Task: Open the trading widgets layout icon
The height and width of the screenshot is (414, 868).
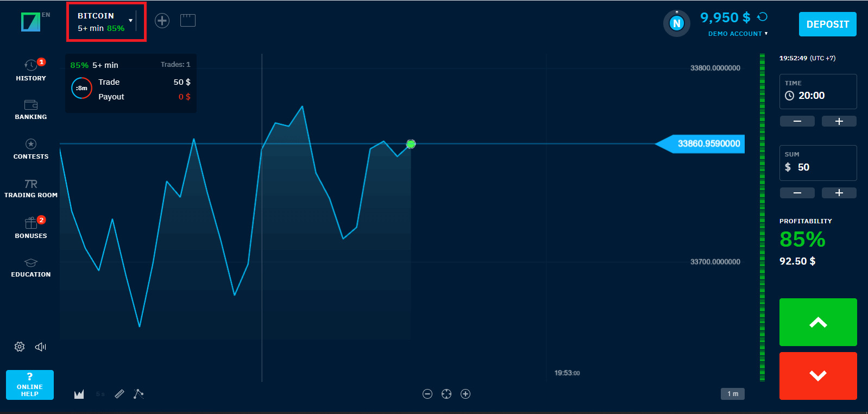Action: (x=187, y=20)
